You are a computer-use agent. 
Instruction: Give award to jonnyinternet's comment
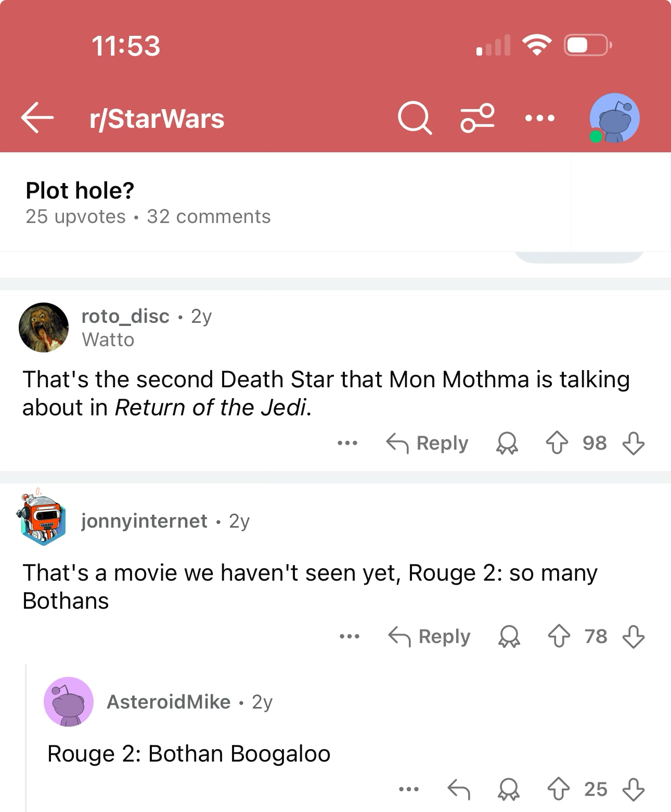click(509, 636)
